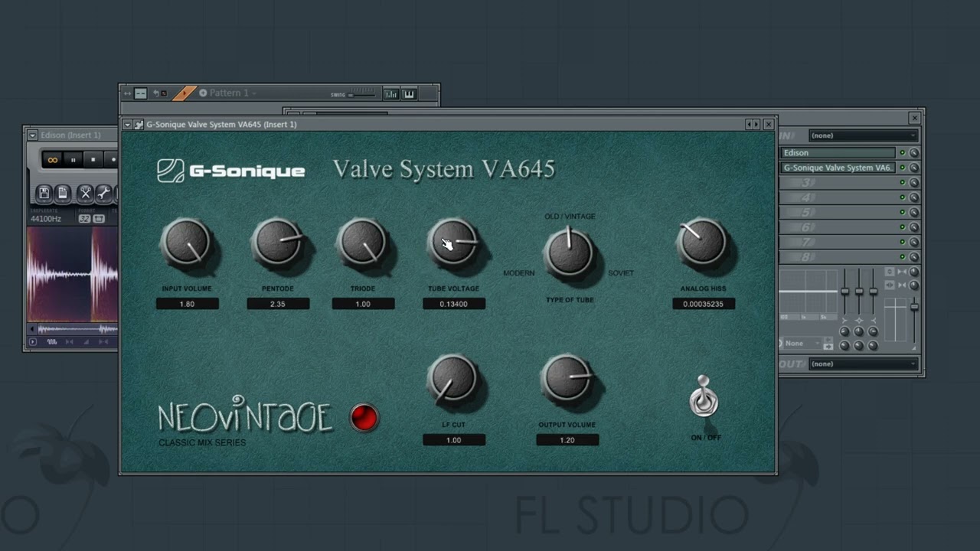Viewport: 980px width, 551px height.
Task: Flip the plugin On/Off toggle switch
Action: click(x=704, y=396)
